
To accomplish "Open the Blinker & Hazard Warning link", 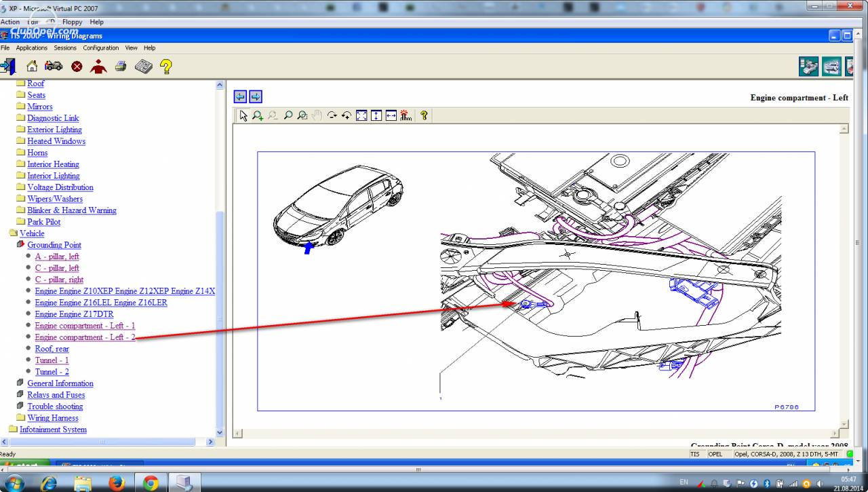I will pos(72,210).
